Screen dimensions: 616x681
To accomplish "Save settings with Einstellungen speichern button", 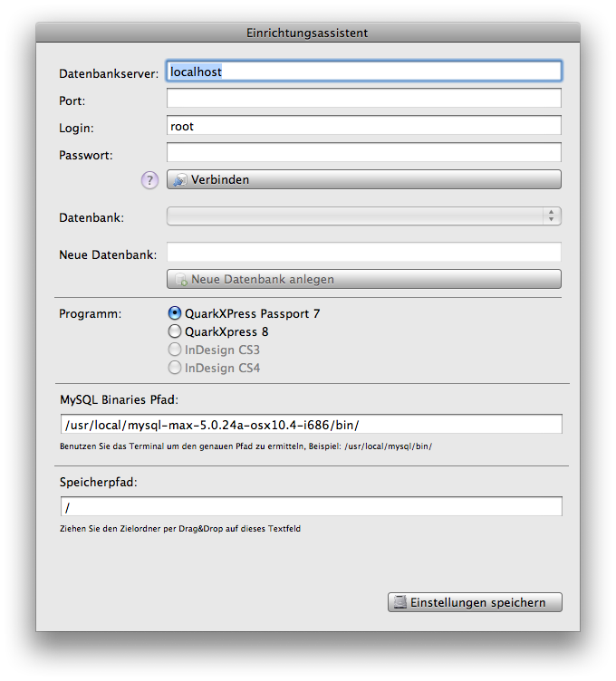I will pyautogui.click(x=475, y=602).
